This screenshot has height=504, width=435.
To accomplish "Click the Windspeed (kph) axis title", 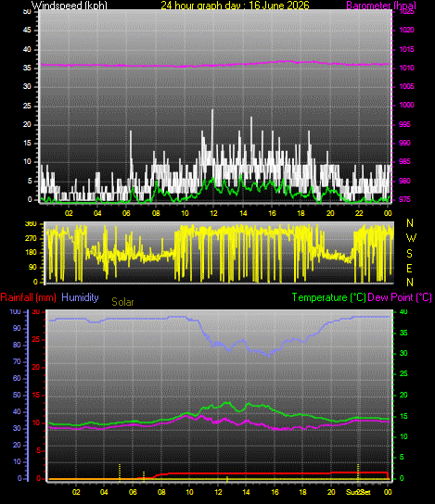I will point(70,6).
